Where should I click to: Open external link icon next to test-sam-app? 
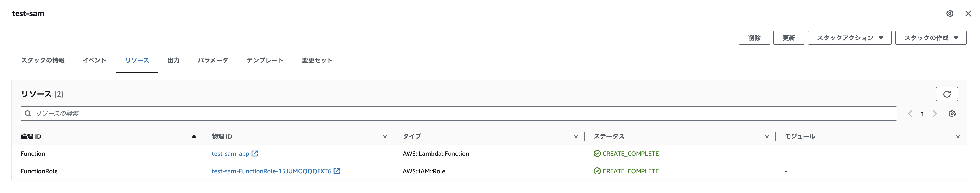pos(255,154)
